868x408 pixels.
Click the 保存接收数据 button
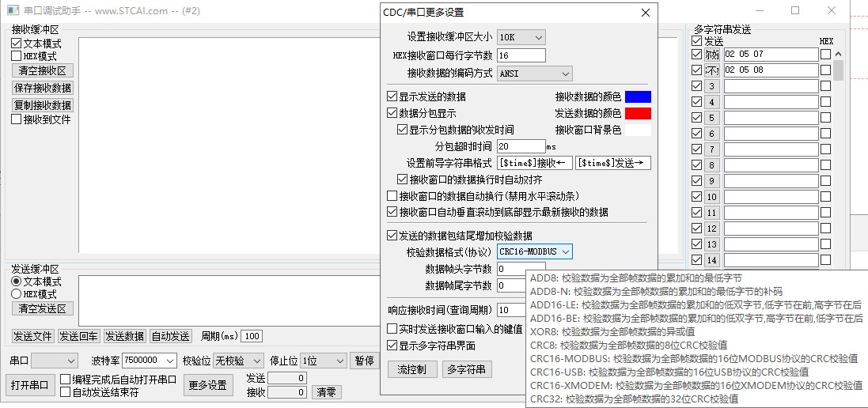pyautogui.click(x=42, y=88)
